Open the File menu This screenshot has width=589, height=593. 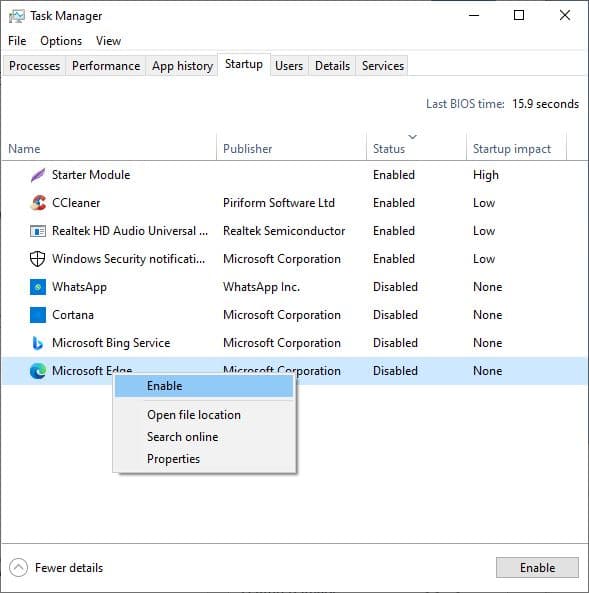(x=17, y=41)
